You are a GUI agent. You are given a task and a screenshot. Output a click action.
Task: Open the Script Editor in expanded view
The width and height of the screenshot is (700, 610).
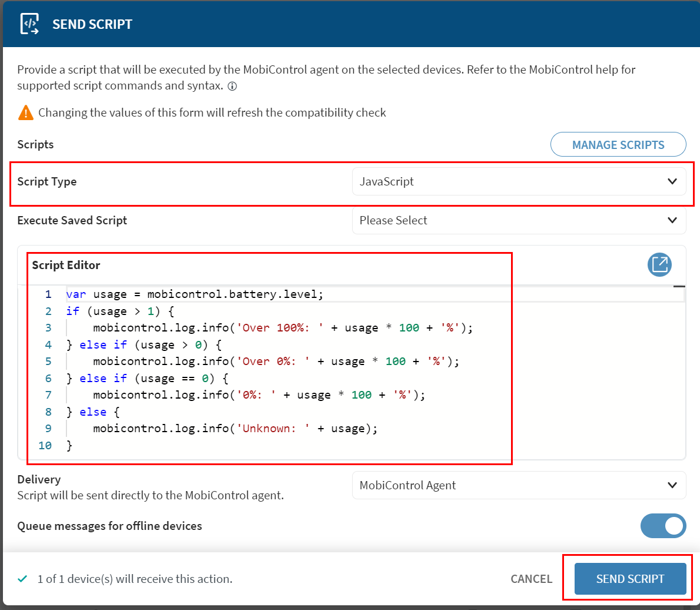pyautogui.click(x=659, y=265)
